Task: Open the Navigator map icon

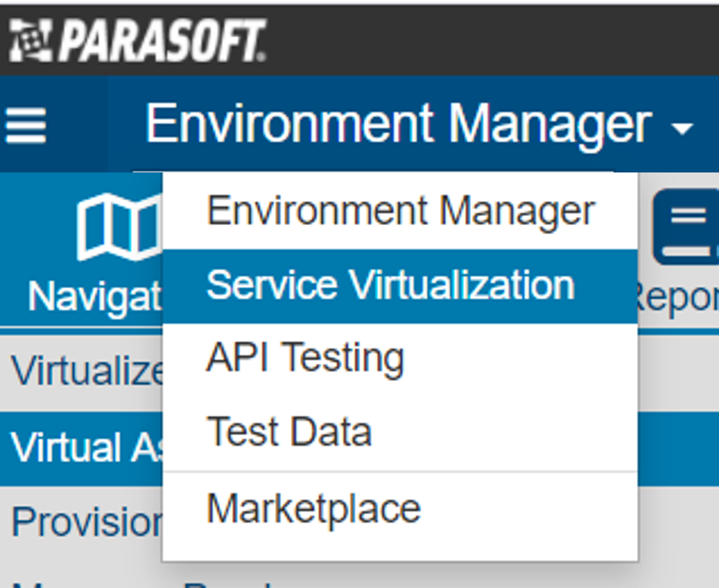Action: pyautogui.click(x=120, y=227)
